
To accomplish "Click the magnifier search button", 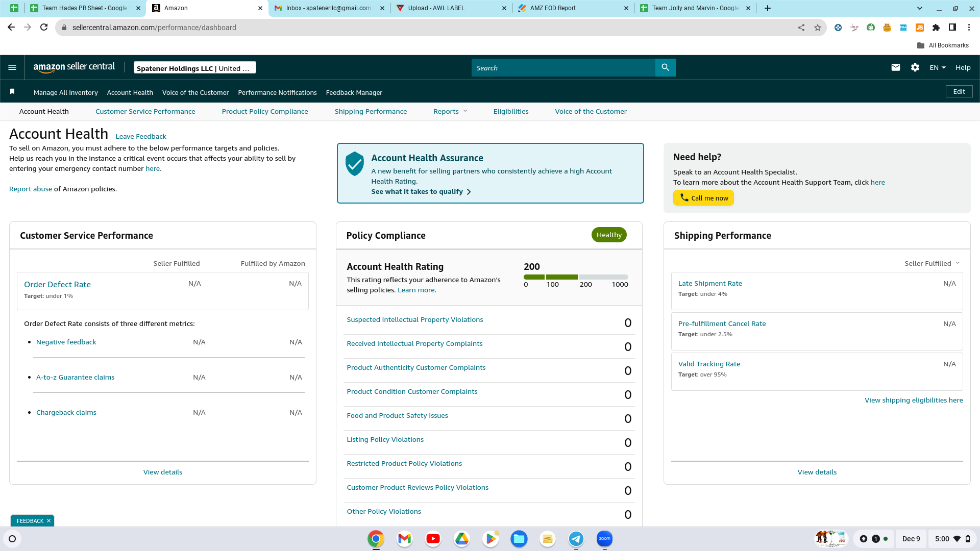I will [x=665, y=67].
